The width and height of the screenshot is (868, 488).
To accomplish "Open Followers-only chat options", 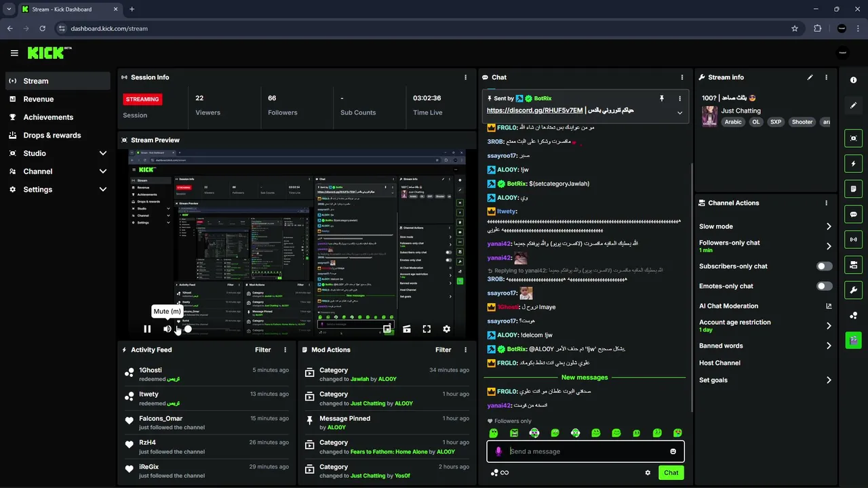I will coord(765,246).
